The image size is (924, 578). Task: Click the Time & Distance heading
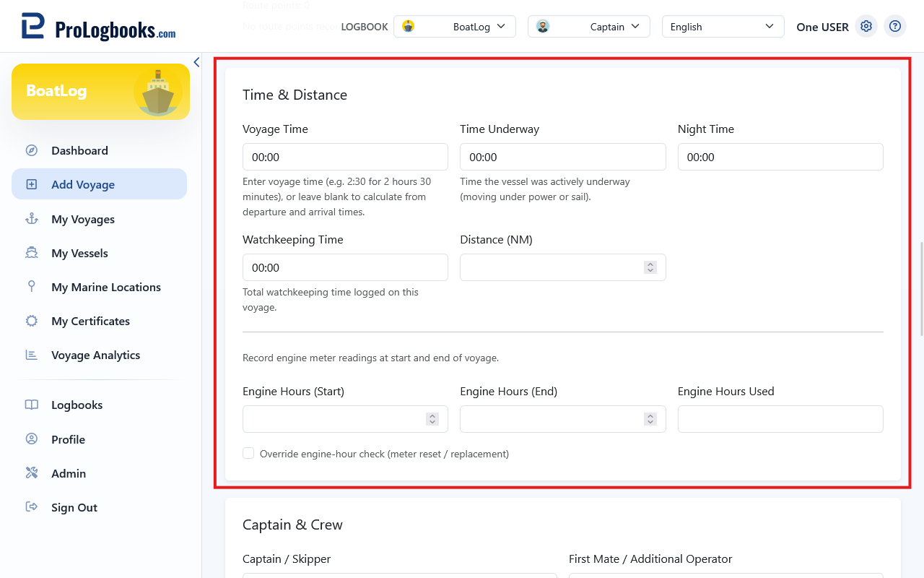pos(295,95)
